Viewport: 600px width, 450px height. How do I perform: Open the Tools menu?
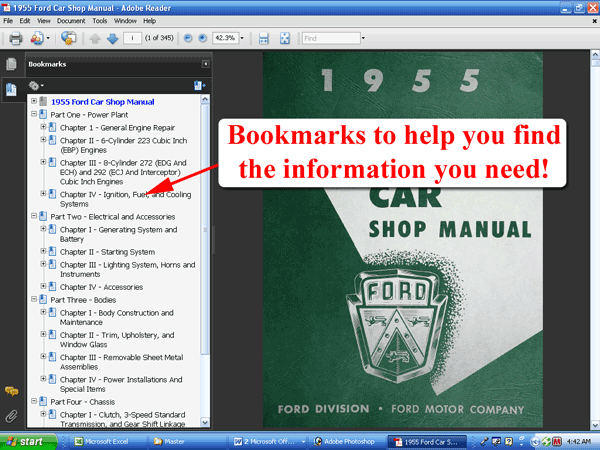99,21
